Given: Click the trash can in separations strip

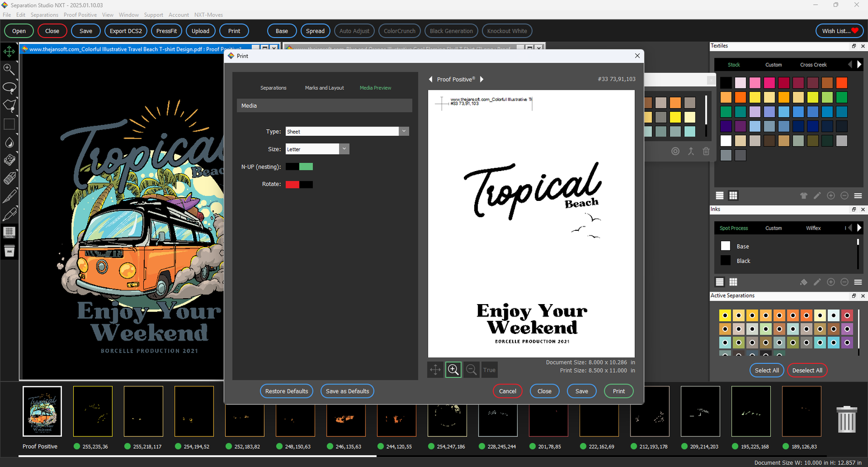Looking at the screenshot, I should tap(847, 419).
